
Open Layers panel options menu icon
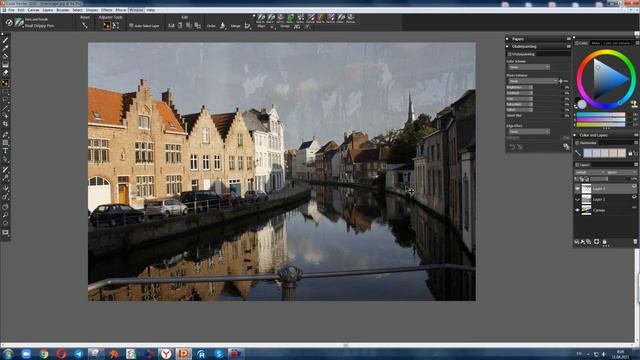click(x=636, y=164)
